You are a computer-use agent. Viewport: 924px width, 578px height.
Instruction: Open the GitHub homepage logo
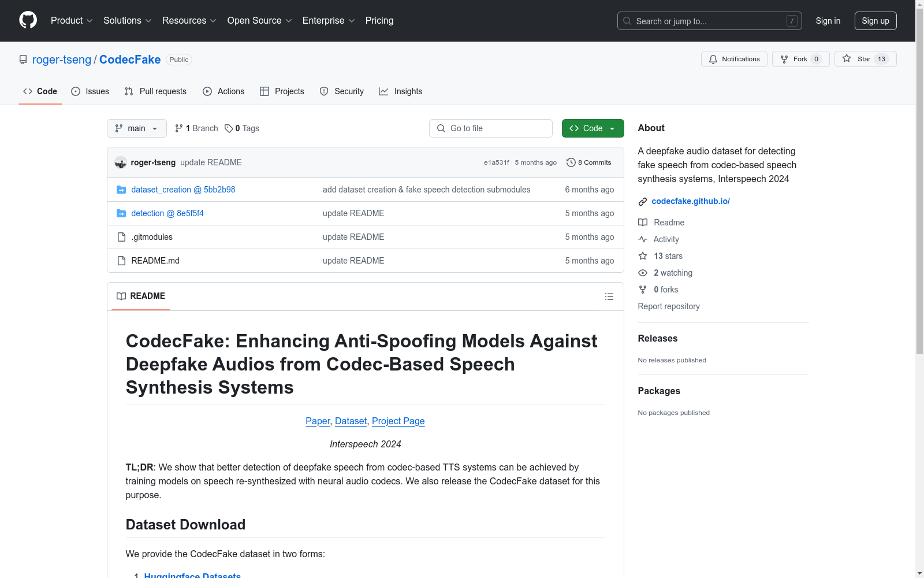point(28,20)
